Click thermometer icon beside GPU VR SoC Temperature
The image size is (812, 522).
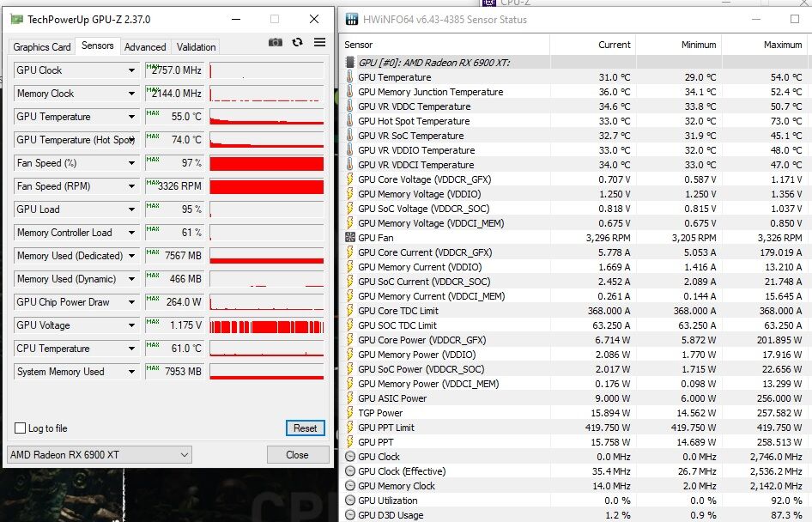click(x=350, y=135)
